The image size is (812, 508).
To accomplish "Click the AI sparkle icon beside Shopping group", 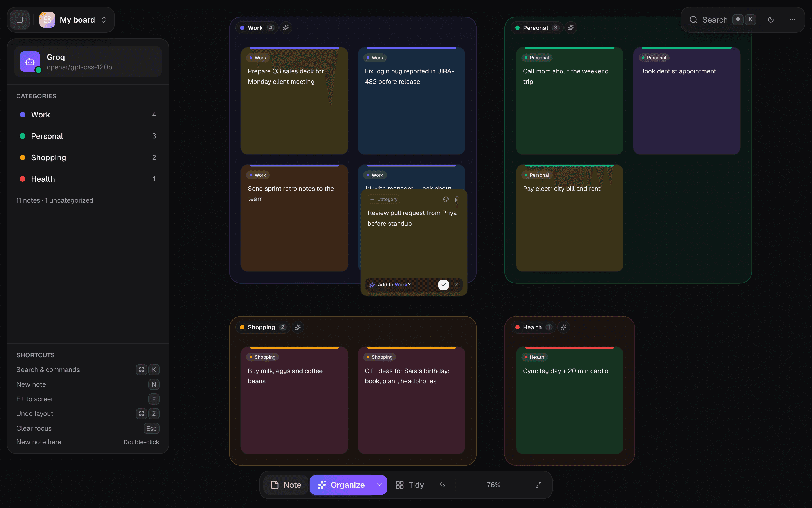I will tap(298, 327).
